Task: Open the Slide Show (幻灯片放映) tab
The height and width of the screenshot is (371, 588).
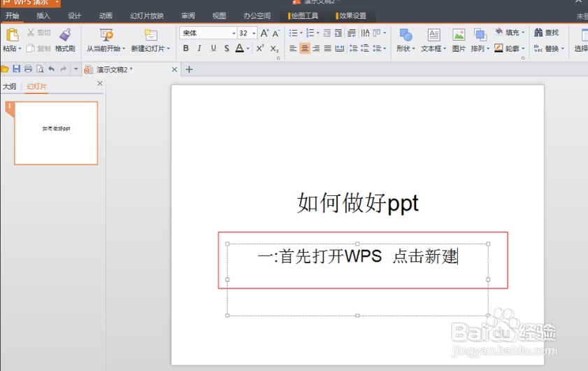Action: coord(147,16)
